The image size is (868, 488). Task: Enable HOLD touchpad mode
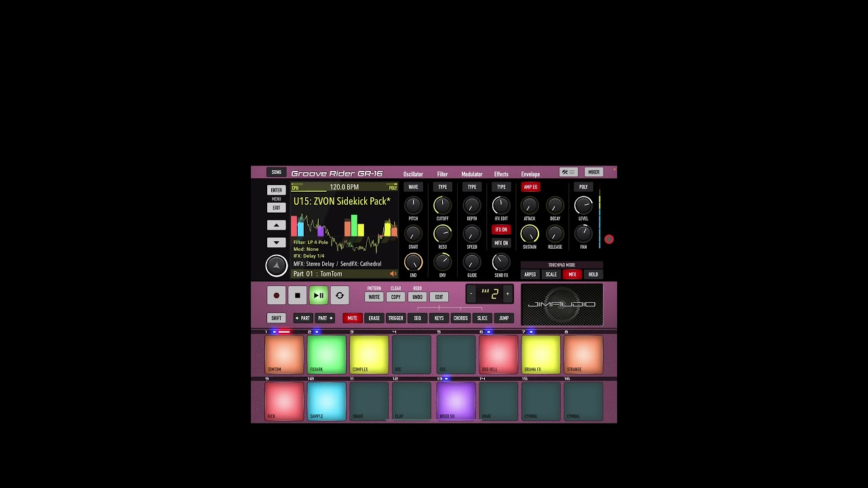click(593, 274)
